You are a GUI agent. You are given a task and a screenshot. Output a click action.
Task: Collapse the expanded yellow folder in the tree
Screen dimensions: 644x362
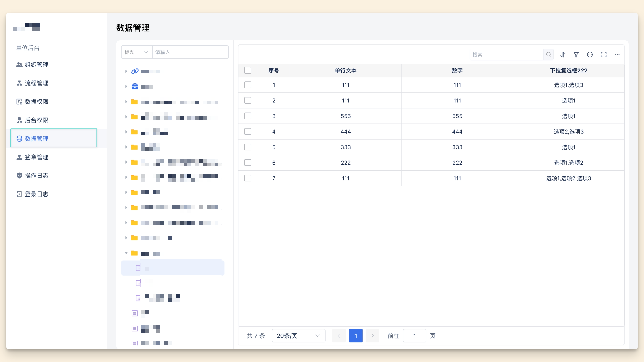tap(126, 253)
